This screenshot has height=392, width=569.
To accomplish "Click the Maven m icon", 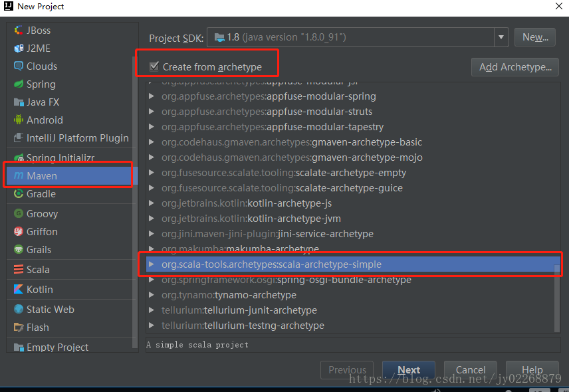I will (19, 176).
